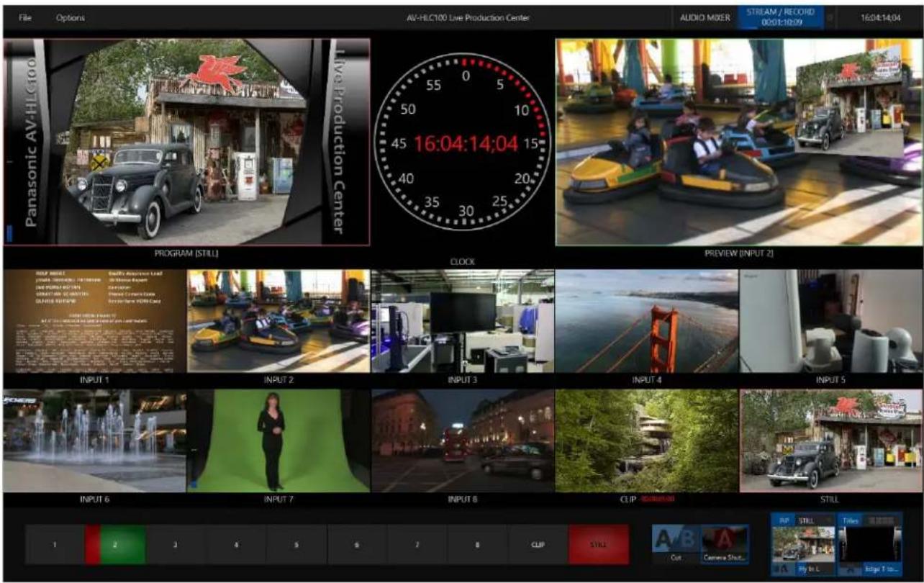This screenshot has width=924, height=583.
Task: Select the INPUT 3 studio thumbnail
Action: 463,321
